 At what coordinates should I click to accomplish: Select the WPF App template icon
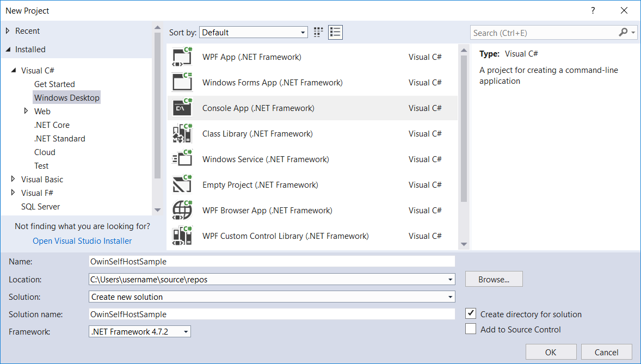[182, 57]
